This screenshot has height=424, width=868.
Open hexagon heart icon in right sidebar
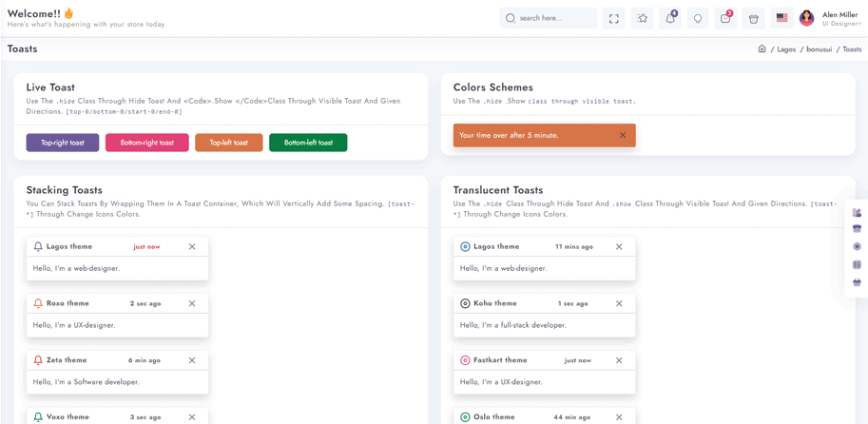pos(857,247)
